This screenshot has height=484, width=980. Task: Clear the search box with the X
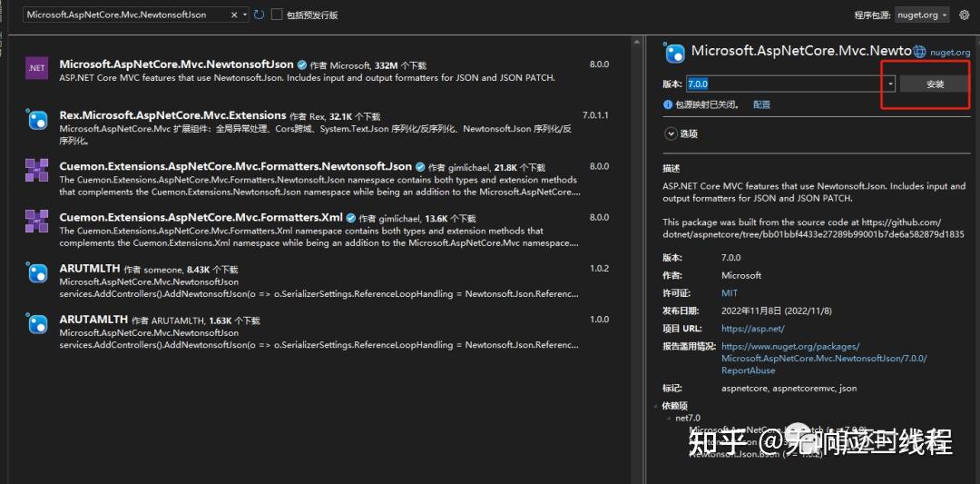click(234, 15)
